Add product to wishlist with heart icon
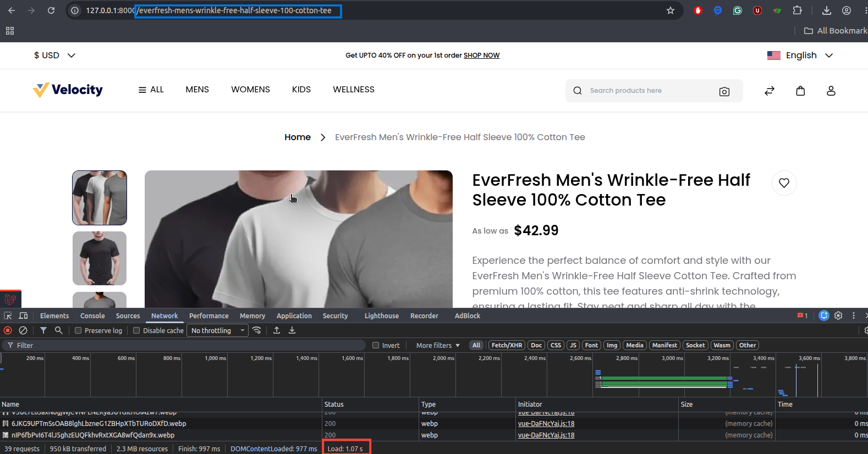Image resolution: width=868 pixels, height=454 pixels. pyautogui.click(x=784, y=183)
